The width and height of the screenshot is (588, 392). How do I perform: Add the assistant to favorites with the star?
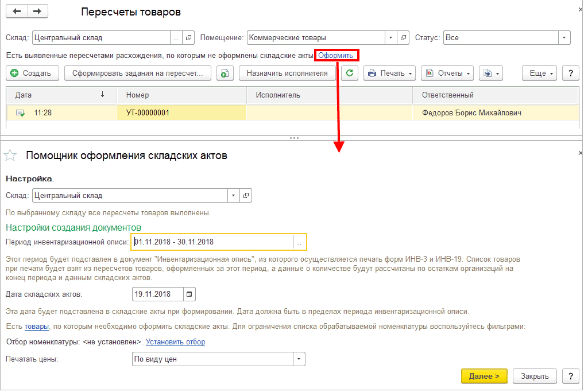click(x=10, y=155)
